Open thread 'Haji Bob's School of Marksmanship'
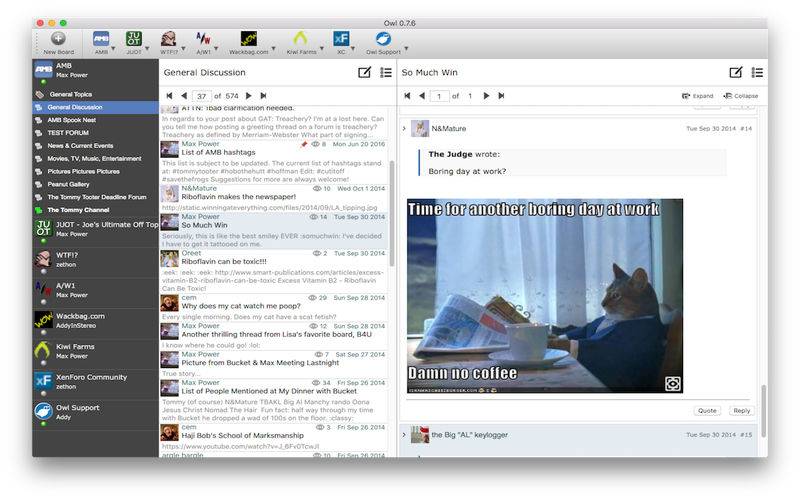Screen dimensions: 800x500 click(274, 437)
